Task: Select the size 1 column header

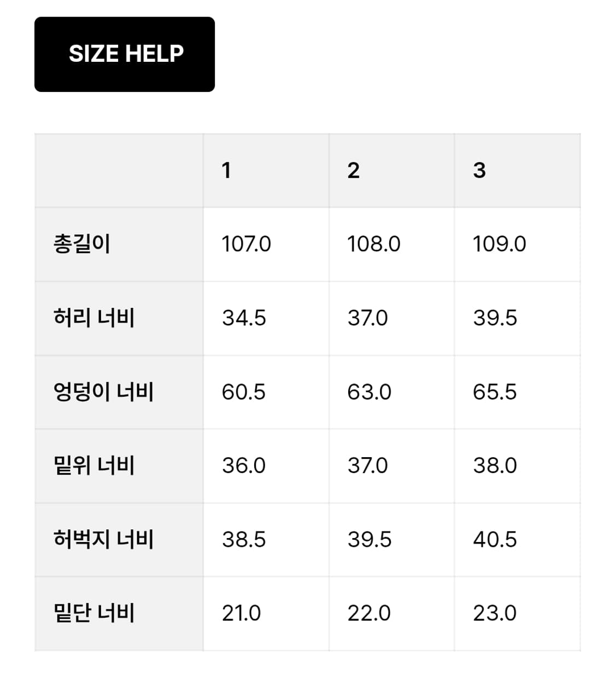Action: coord(226,171)
